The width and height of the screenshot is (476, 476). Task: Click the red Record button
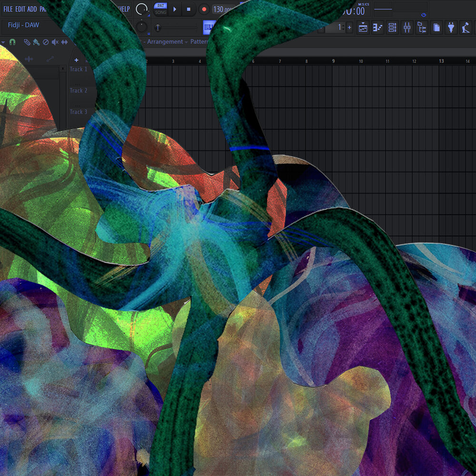(x=204, y=9)
